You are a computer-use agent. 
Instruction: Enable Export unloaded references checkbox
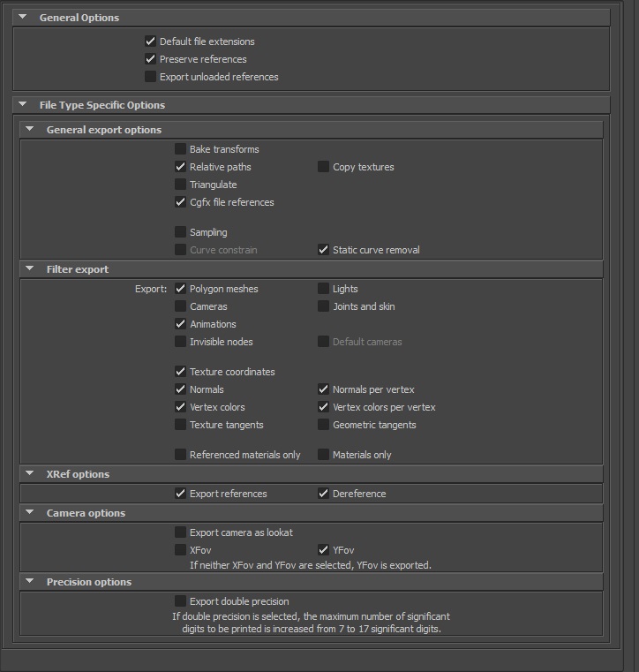click(151, 77)
